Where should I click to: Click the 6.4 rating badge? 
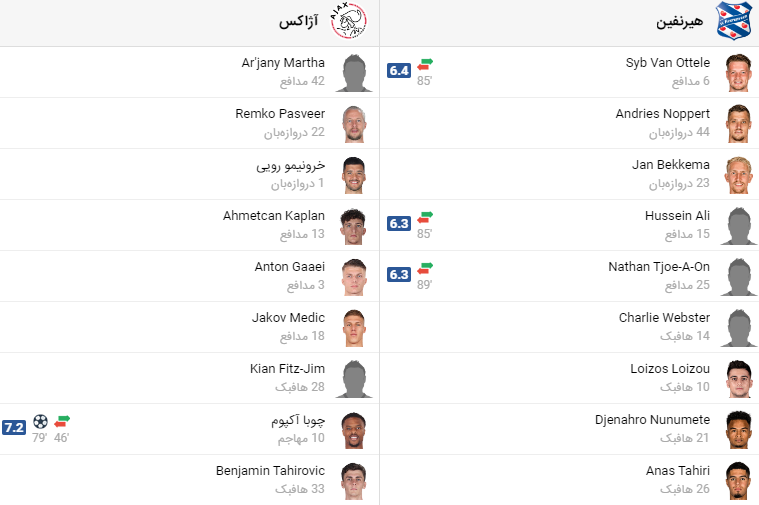(x=399, y=71)
